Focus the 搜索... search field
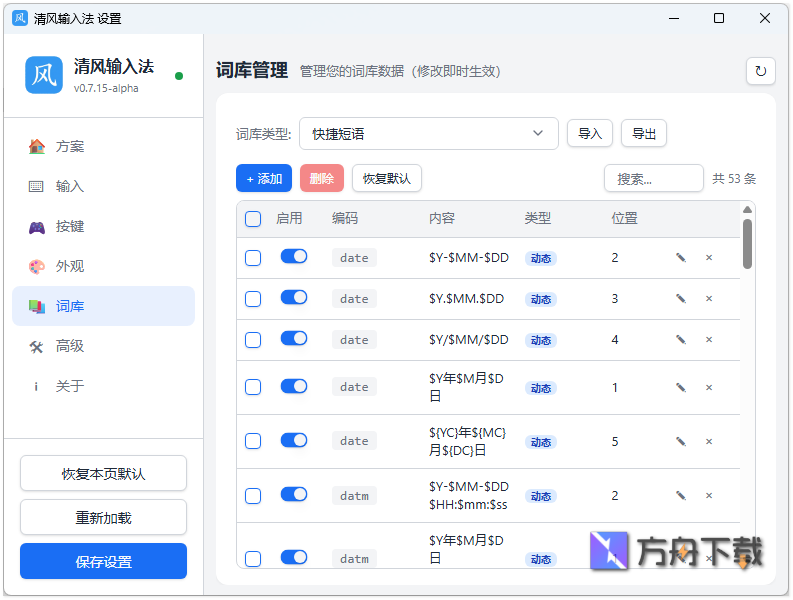793x600 pixels. tap(653, 179)
